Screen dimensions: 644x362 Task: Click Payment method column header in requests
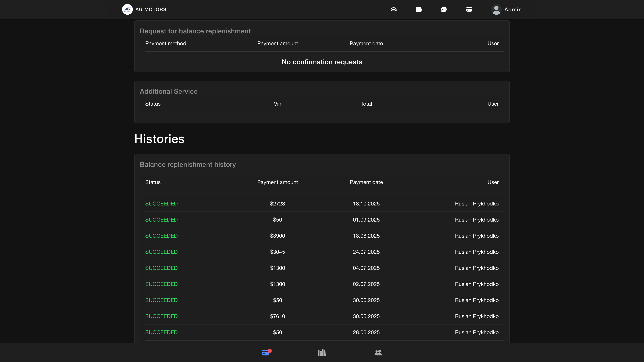[x=166, y=43]
